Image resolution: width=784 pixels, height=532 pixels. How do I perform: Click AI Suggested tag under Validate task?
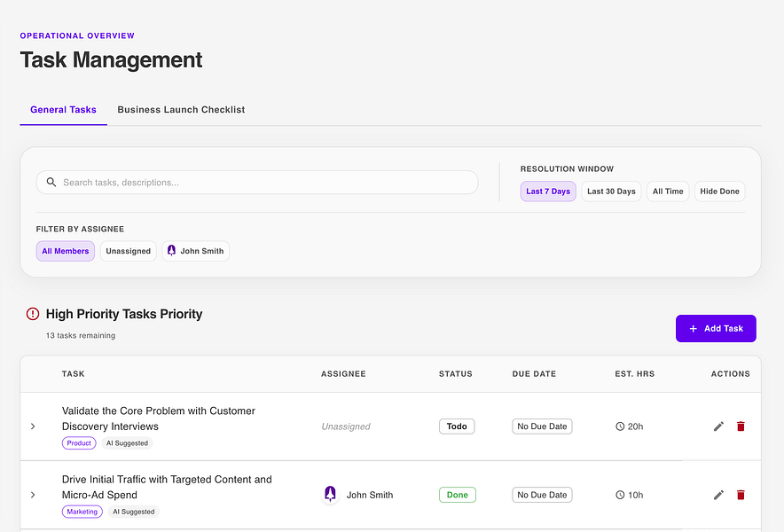[x=127, y=443]
